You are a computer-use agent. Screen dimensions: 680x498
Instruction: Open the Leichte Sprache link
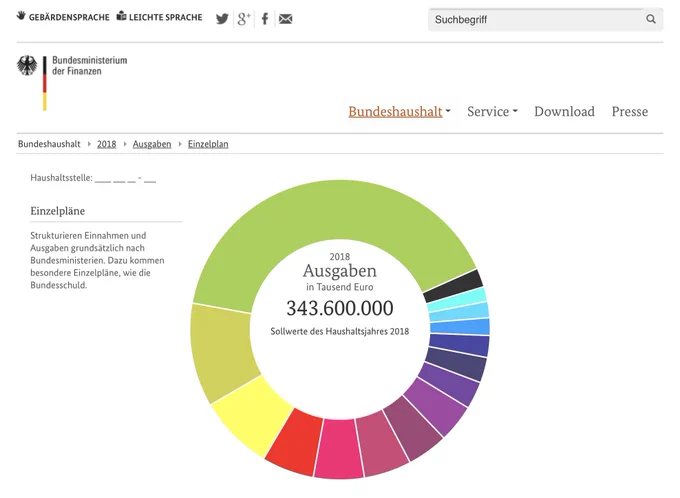pos(165,17)
